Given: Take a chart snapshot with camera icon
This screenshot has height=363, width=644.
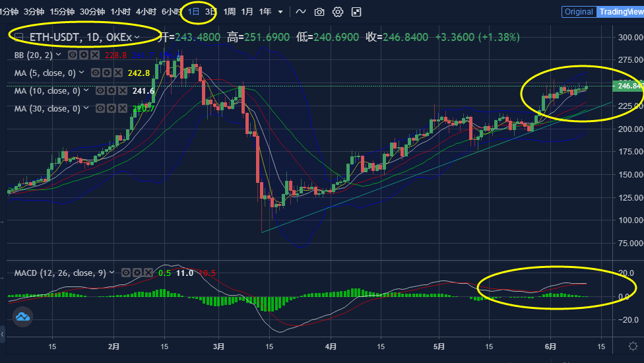Looking at the screenshot, I should coord(319,12).
